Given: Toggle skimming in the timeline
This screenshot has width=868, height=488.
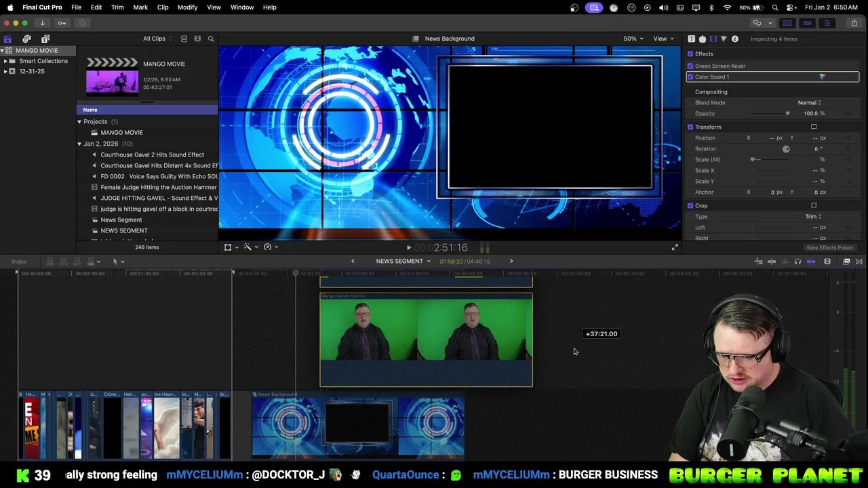Looking at the screenshot, I should tap(772, 262).
